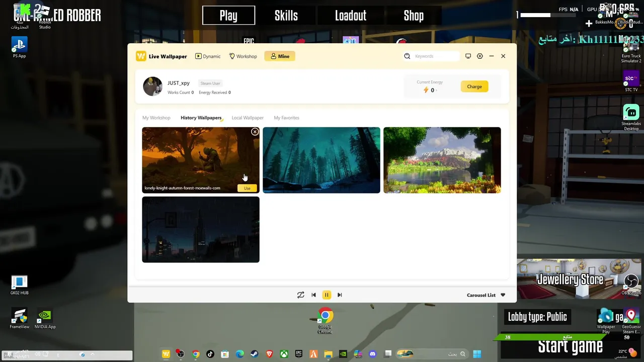Select the dark rainy city wallpaper thumbnail
The image size is (644, 362).
(201, 230)
